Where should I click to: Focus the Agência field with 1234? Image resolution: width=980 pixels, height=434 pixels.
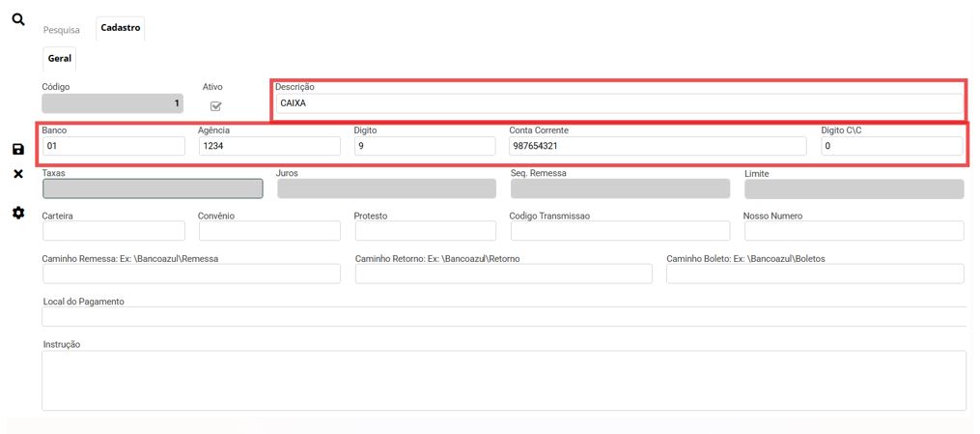(268, 146)
